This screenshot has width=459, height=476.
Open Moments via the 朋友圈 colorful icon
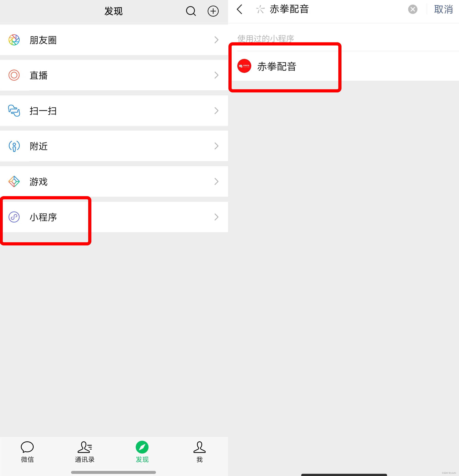[14, 40]
